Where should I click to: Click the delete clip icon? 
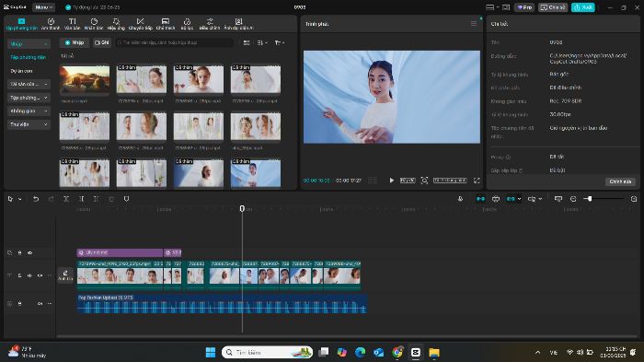(111, 199)
